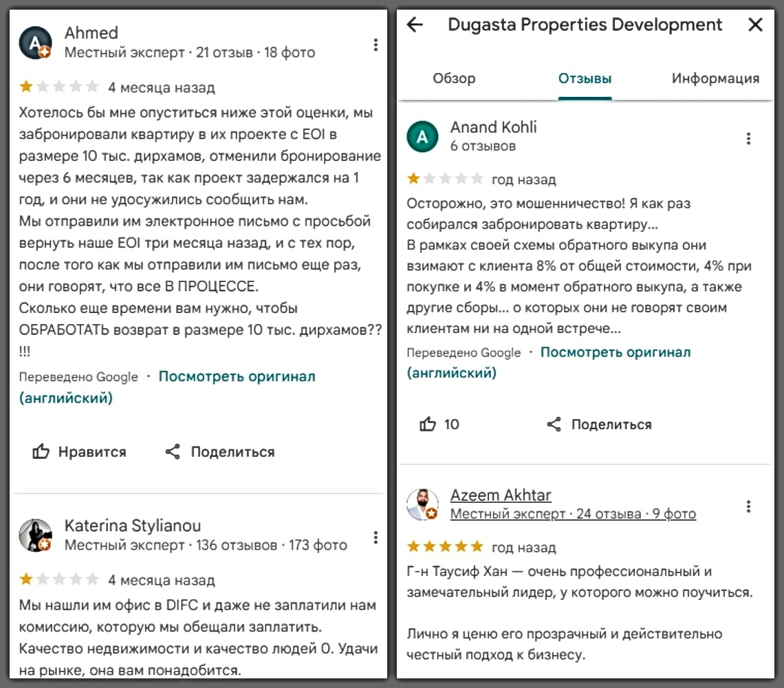
Task: Click Anand Kohli's green avatar
Action: coord(422,137)
